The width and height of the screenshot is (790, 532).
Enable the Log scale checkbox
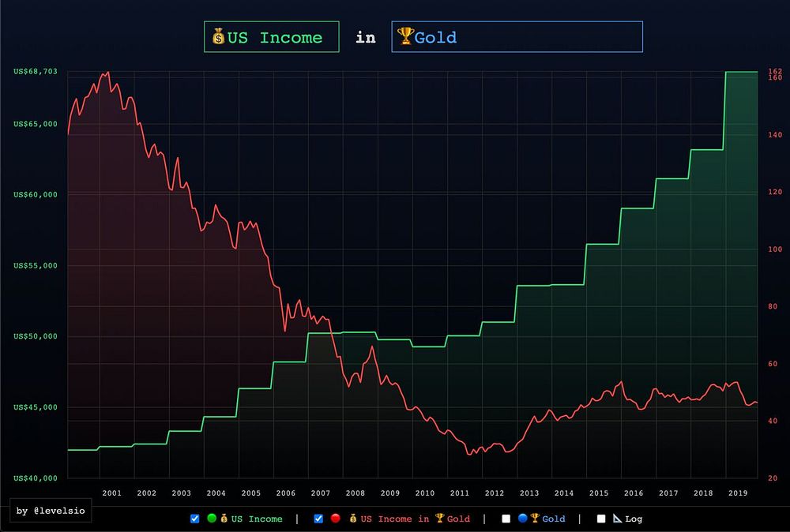[601, 519]
